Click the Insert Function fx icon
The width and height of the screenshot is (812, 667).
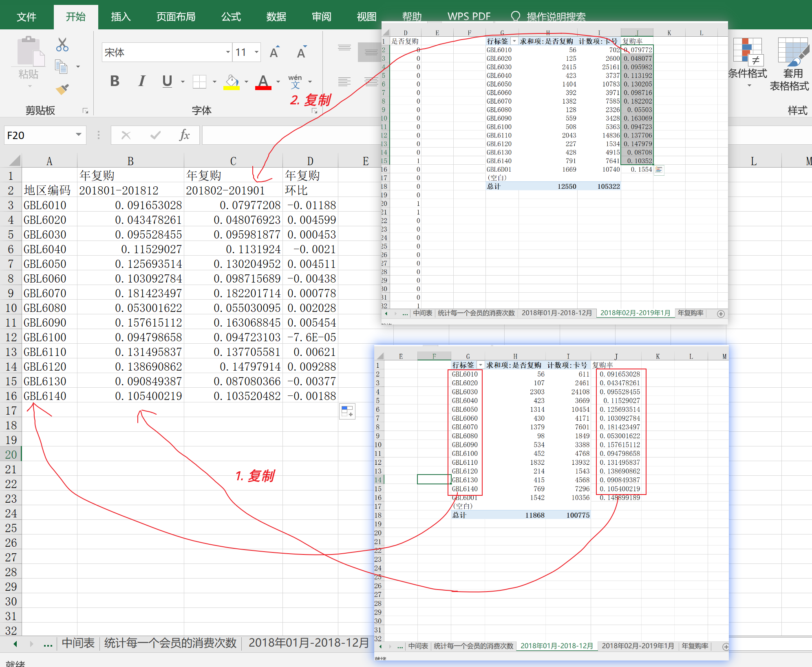tap(184, 135)
